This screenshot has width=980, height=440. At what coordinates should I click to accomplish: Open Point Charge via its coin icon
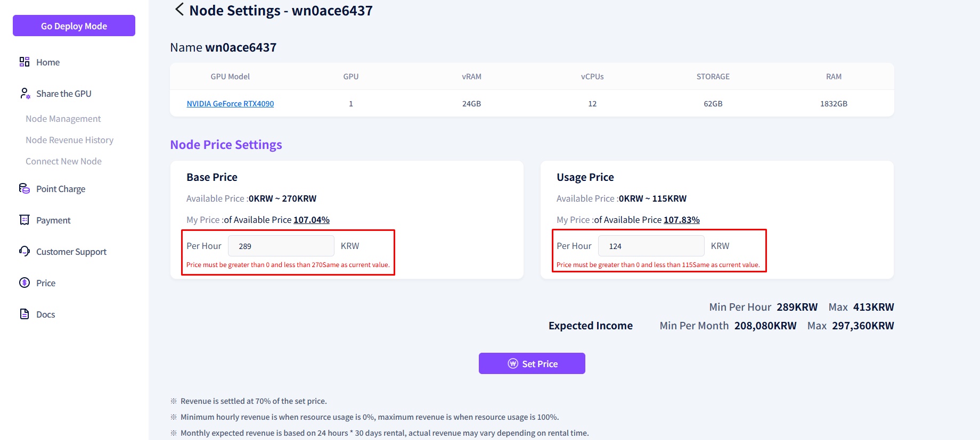tap(24, 188)
